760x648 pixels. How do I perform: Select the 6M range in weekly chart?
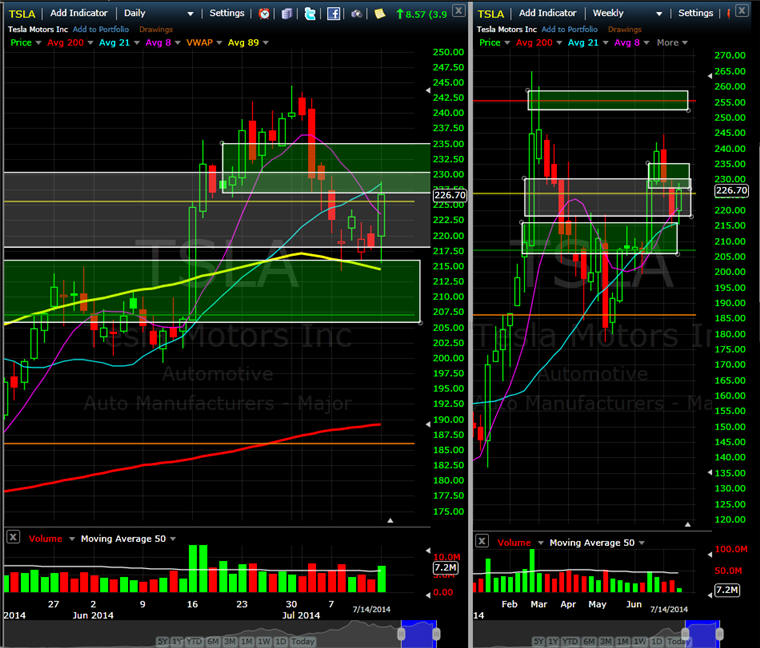[x=589, y=642]
